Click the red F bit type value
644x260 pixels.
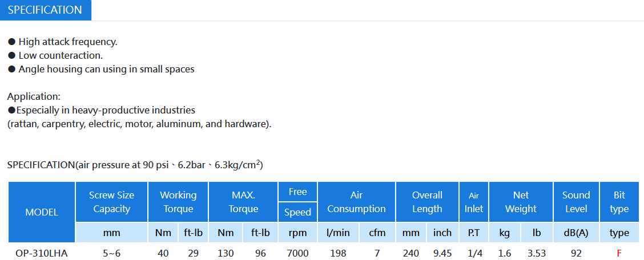[619, 253]
